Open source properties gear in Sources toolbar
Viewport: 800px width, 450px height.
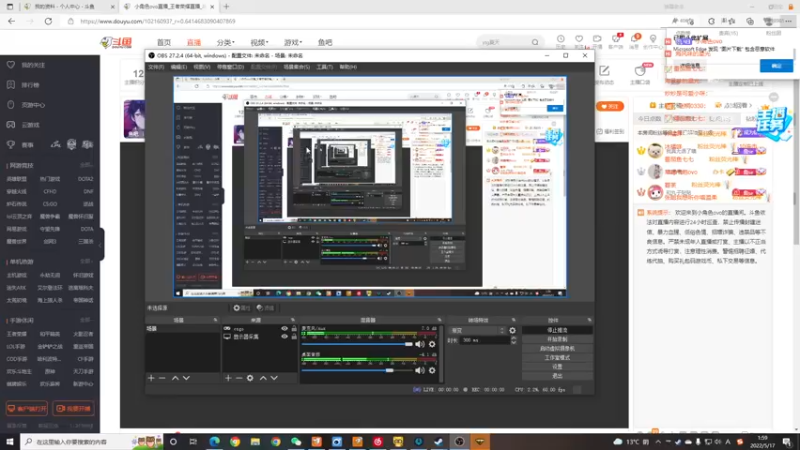tap(250, 378)
